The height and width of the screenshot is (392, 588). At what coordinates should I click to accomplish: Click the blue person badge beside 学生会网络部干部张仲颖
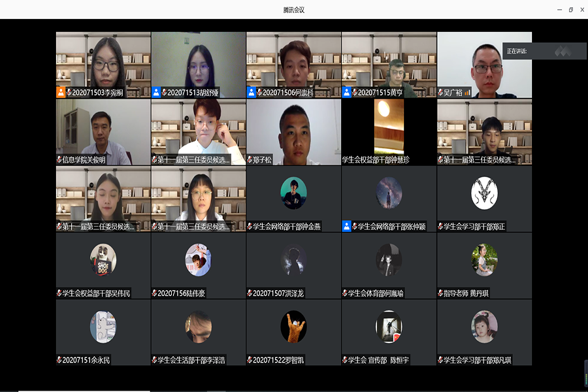[347, 226]
